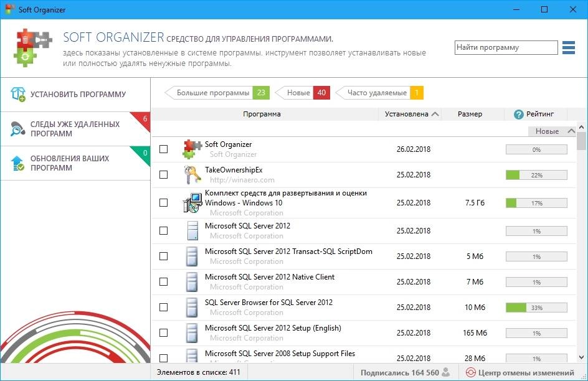Click the scrollbar down arrow
Image resolution: width=588 pixels, height=381 pixels.
coord(581,357)
